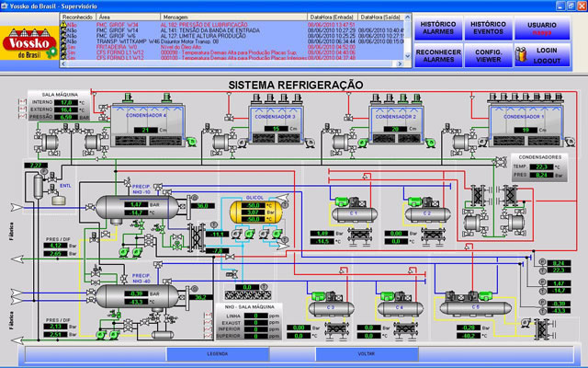This screenshot has height=368, width=588.
Task: Select compressor C 4 vessel
Action: 401,309
